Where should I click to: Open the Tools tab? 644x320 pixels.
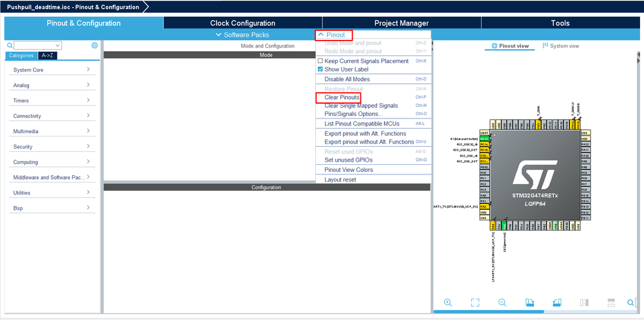pyautogui.click(x=560, y=23)
